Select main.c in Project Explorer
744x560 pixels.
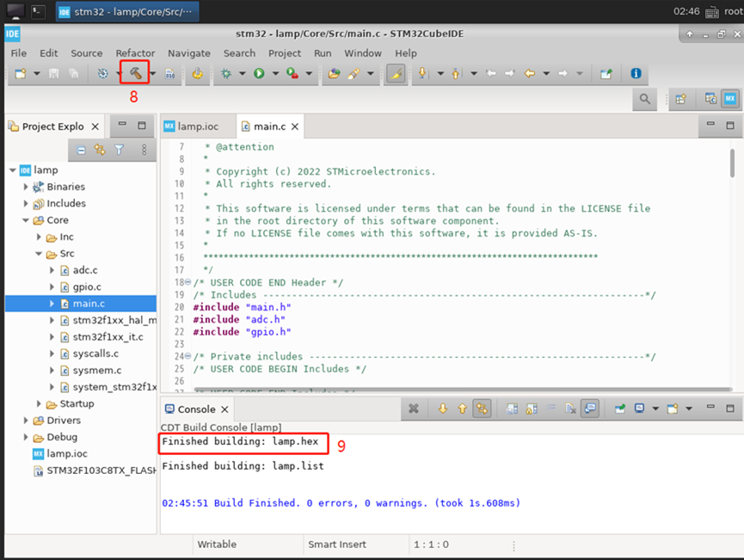[x=89, y=304]
